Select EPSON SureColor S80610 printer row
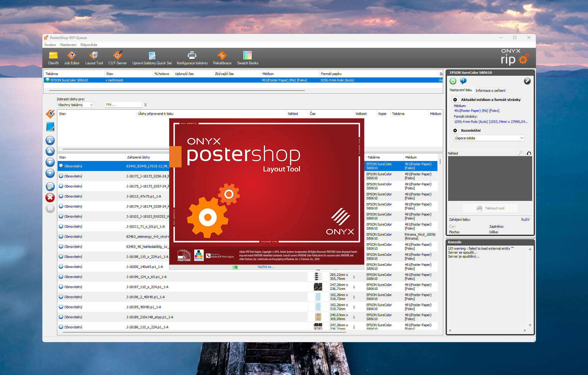The image size is (588, 375). point(243,80)
